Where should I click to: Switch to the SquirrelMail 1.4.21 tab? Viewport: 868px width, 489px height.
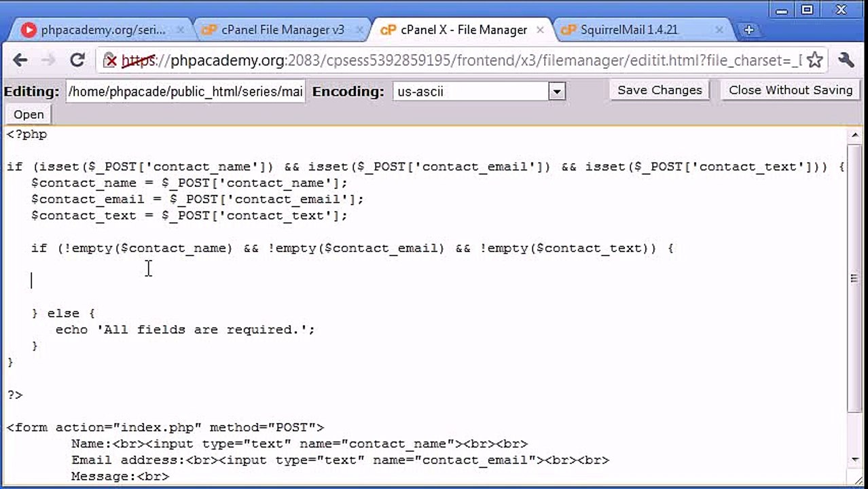tap(642, 30)
